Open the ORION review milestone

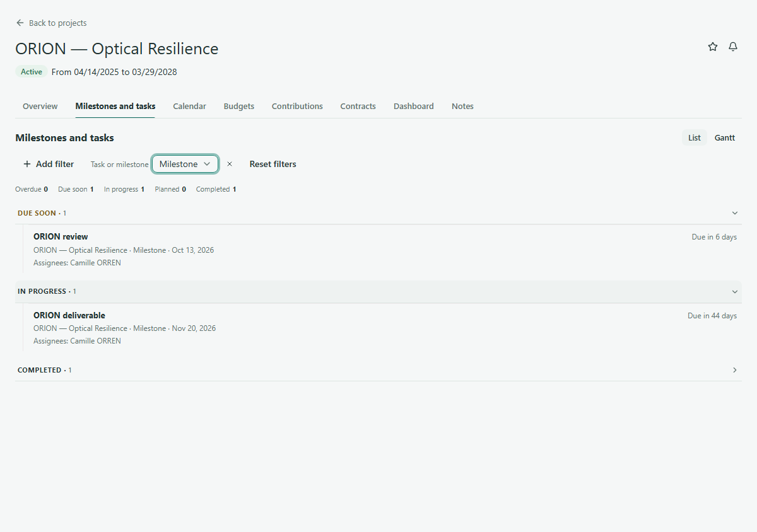point(61,236)
